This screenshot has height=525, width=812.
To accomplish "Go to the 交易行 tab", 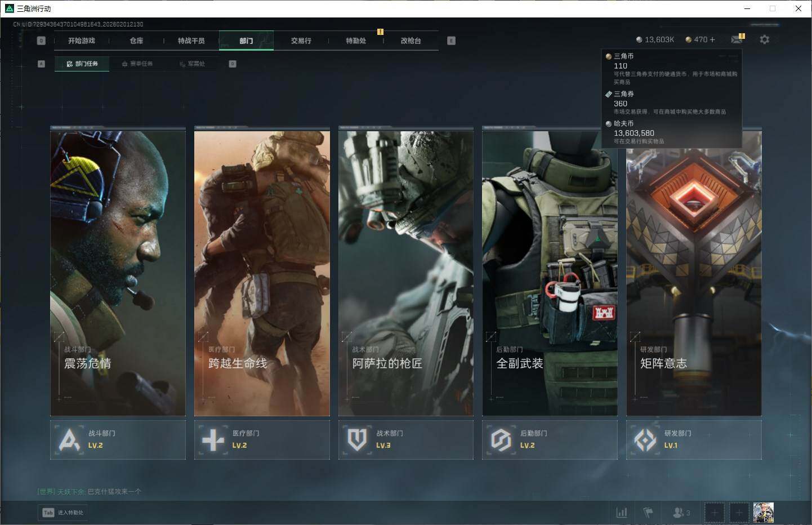I will [x=301, y=41].
